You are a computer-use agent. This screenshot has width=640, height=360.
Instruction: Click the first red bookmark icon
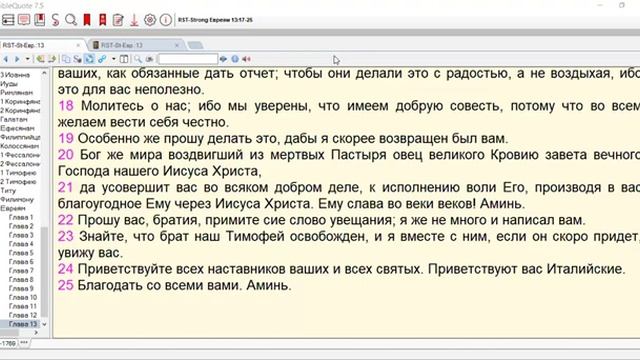point(87,20)
